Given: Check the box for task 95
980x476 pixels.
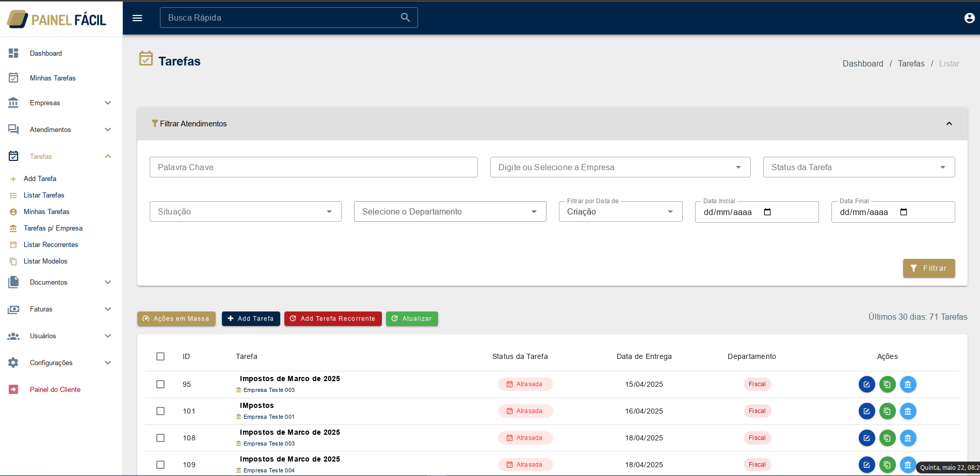Looking at the screenshot, I should pos(160,384).
